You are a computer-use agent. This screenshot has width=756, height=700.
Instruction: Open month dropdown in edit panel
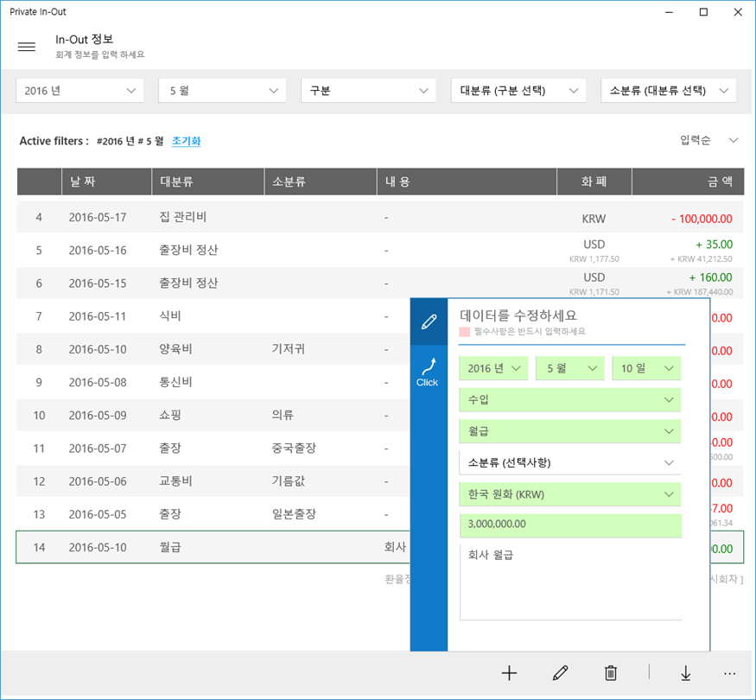pos(570,368)
